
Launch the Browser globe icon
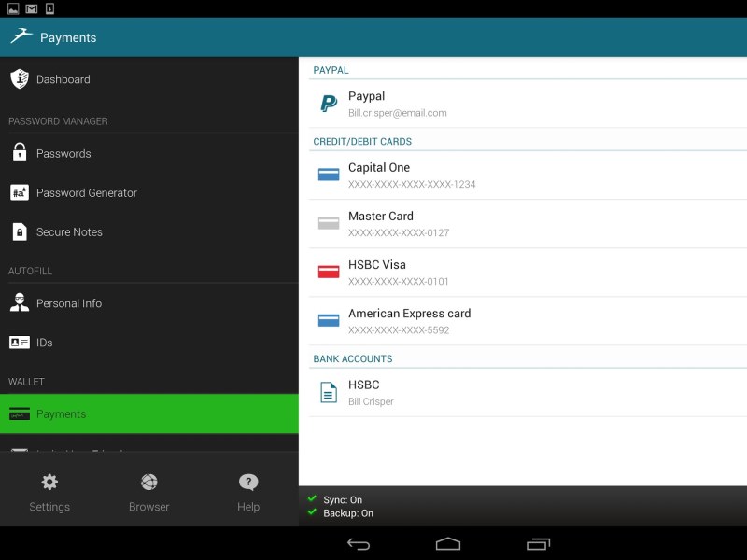(149, 482)
